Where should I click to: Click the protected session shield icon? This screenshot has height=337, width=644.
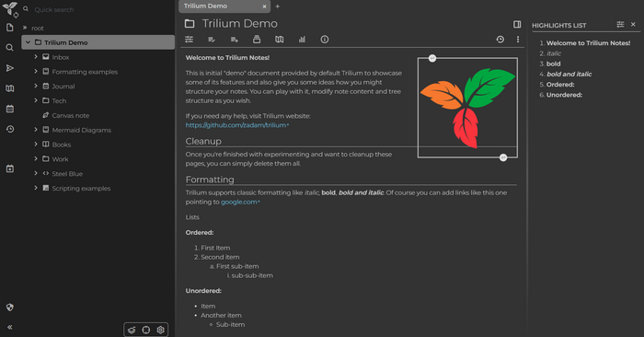point(10,307)
